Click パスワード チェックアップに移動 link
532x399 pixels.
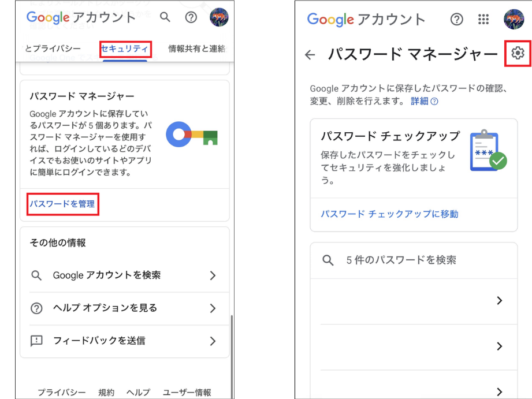389,214
